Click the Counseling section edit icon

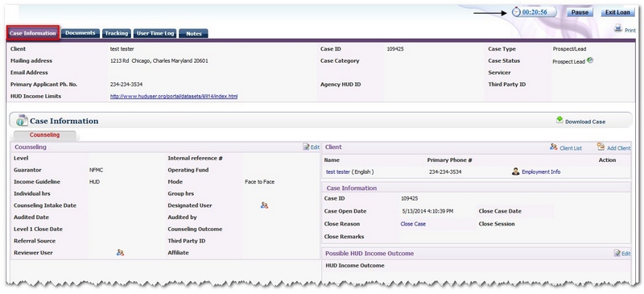pos(306,147)
